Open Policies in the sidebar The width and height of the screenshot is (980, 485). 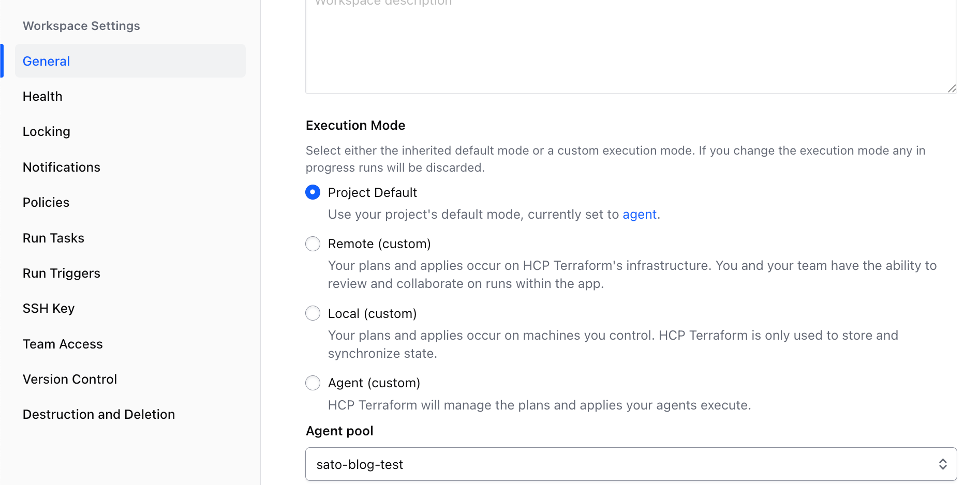(46, 202)
